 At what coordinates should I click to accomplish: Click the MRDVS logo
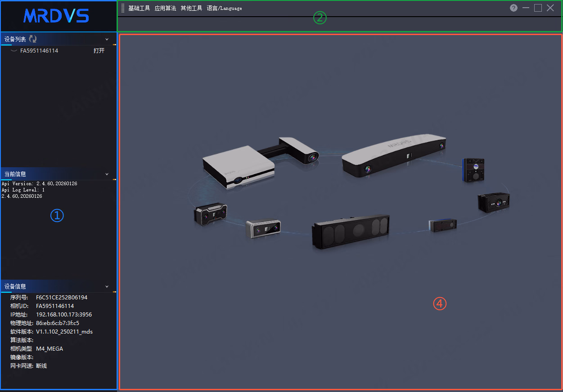click(x=56, y=16)
